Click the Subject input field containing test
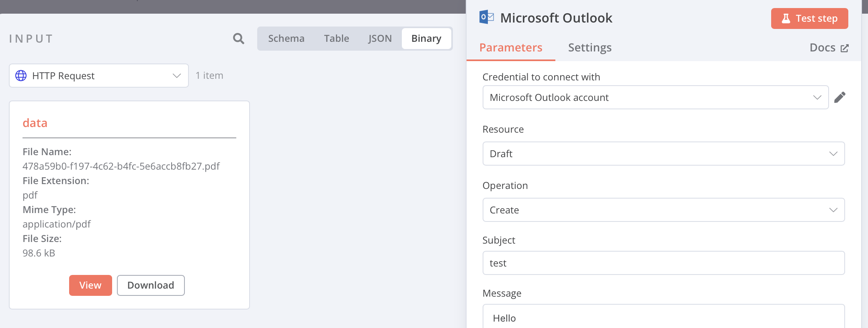Screen dimensions: 868x328 coord(663,263)
